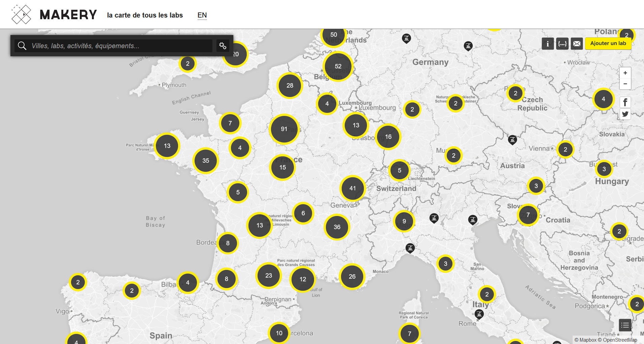Click the envelope contact icon
Screen dimensions: 644x344
[577, 43]
